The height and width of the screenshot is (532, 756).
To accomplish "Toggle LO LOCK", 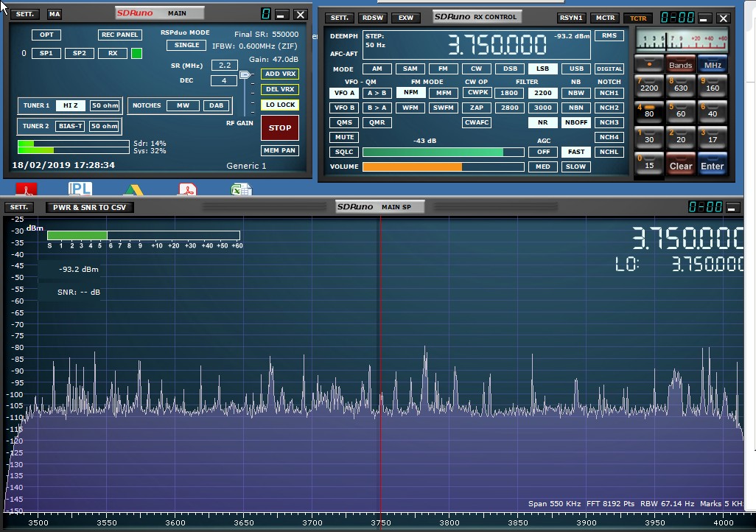I will coord(280,105).
